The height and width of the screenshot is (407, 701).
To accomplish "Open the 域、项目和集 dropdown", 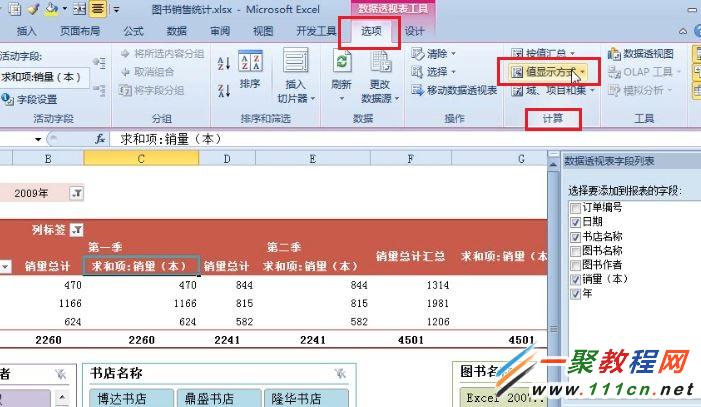I will (x=553, y=91).
